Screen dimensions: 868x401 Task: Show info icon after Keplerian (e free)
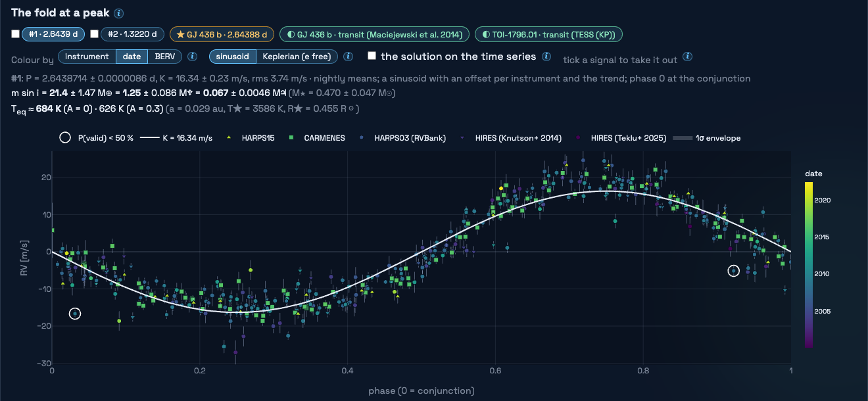coord(349,57)
